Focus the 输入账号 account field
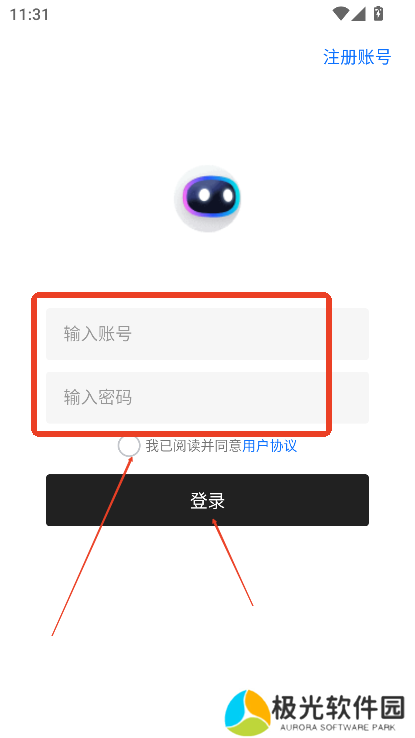Image resolution: width=415 pixels, height=738 pixels. [208, 334]
